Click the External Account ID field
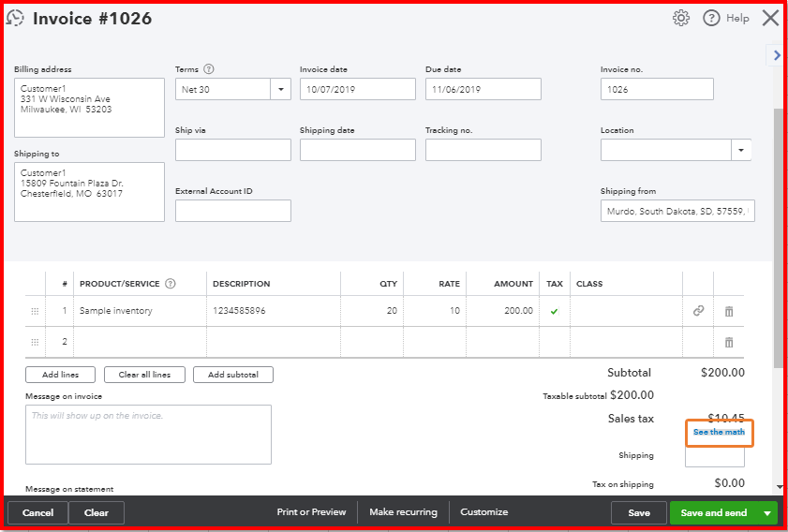Image resolution: width=788 pixels, height=532 pixels. pos(233,211)
